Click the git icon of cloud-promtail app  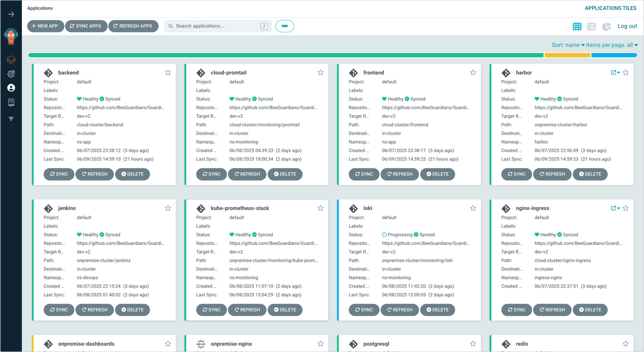[x=201, y=73]
